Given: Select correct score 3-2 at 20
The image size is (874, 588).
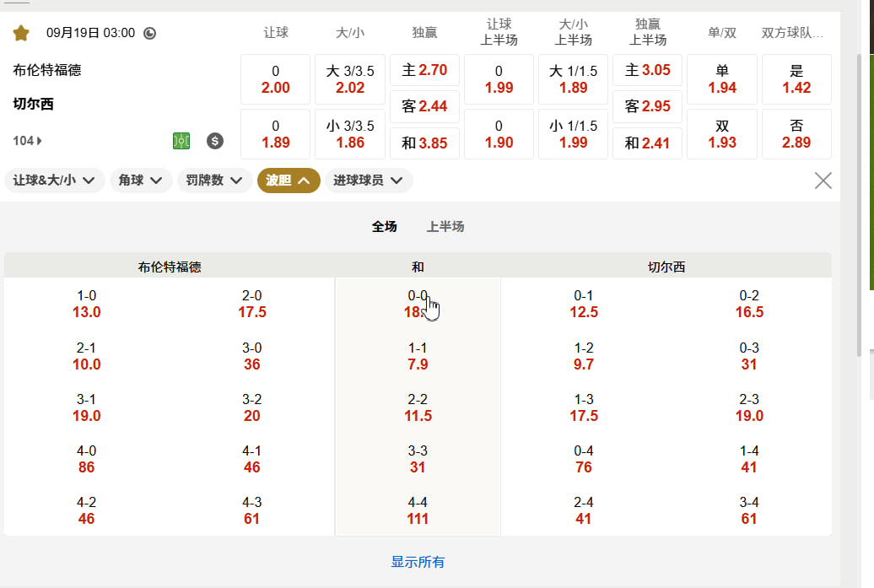Looking at the screenshot, I should [252, 407].
